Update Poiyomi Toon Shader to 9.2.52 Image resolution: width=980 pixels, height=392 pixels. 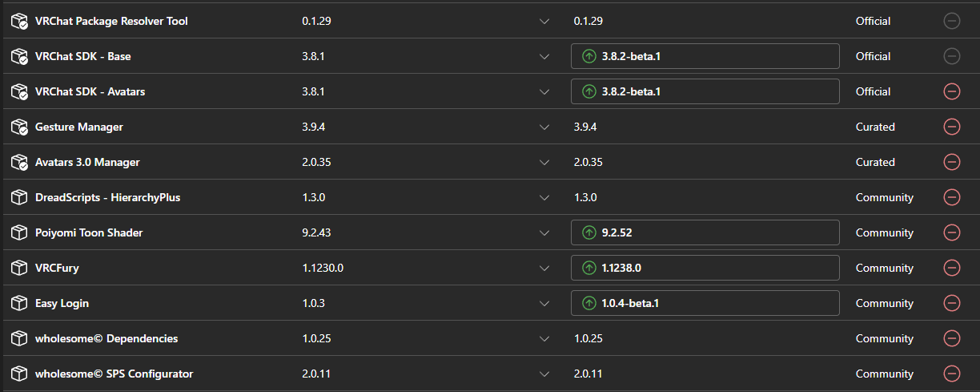(705, 232)
